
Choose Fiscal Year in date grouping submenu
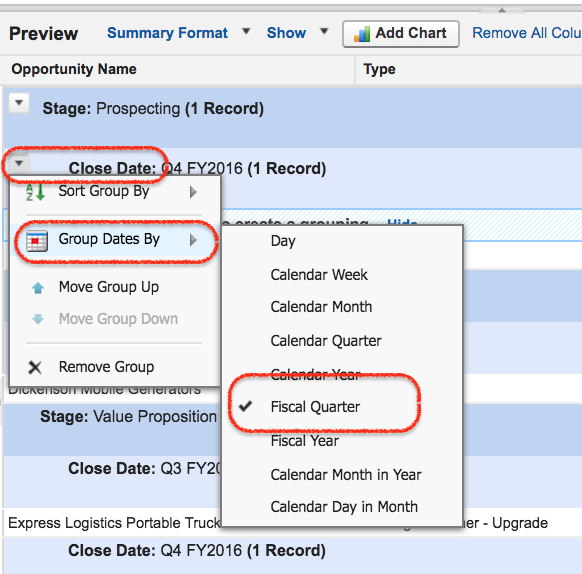(x=305, y=441)
